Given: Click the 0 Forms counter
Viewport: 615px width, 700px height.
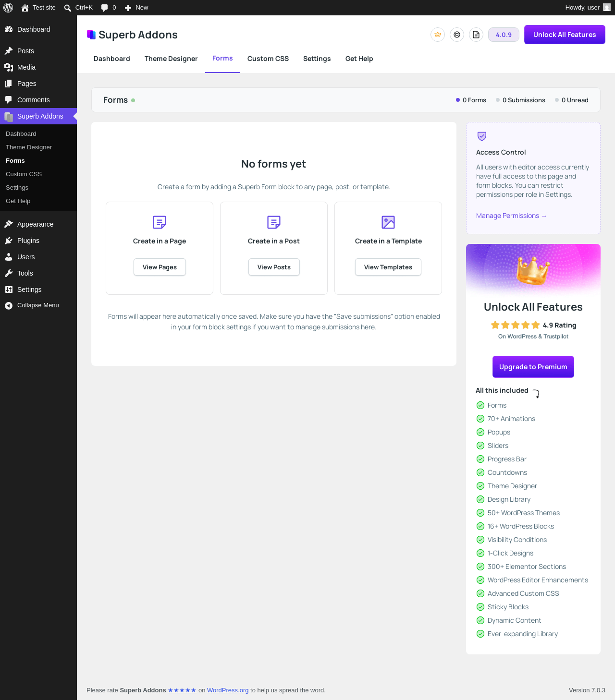Looking at the screenshot, I should (x=471, y=100).
